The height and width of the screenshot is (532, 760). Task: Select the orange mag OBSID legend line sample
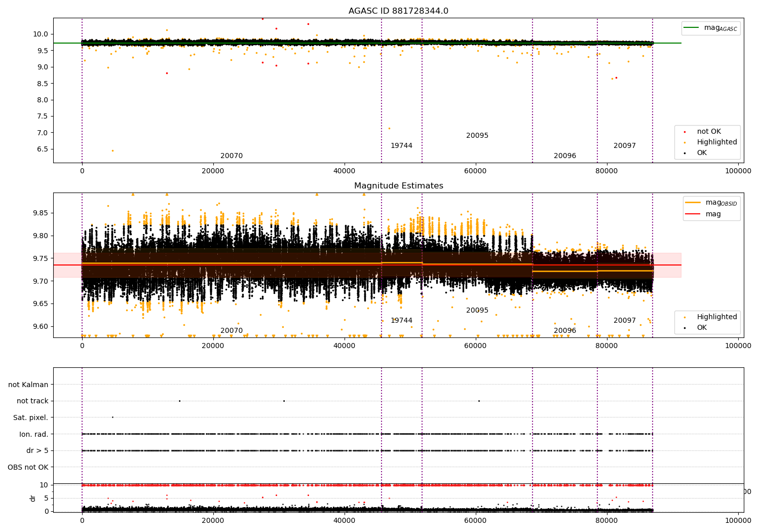pyautogui.click(x=693, y=202)
